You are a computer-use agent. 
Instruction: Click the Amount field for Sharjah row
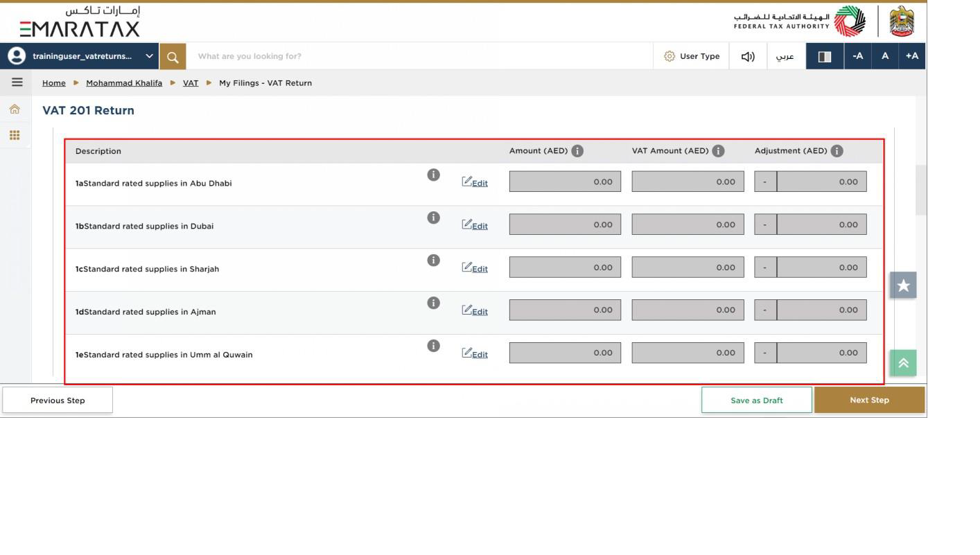tap(565, 267)
